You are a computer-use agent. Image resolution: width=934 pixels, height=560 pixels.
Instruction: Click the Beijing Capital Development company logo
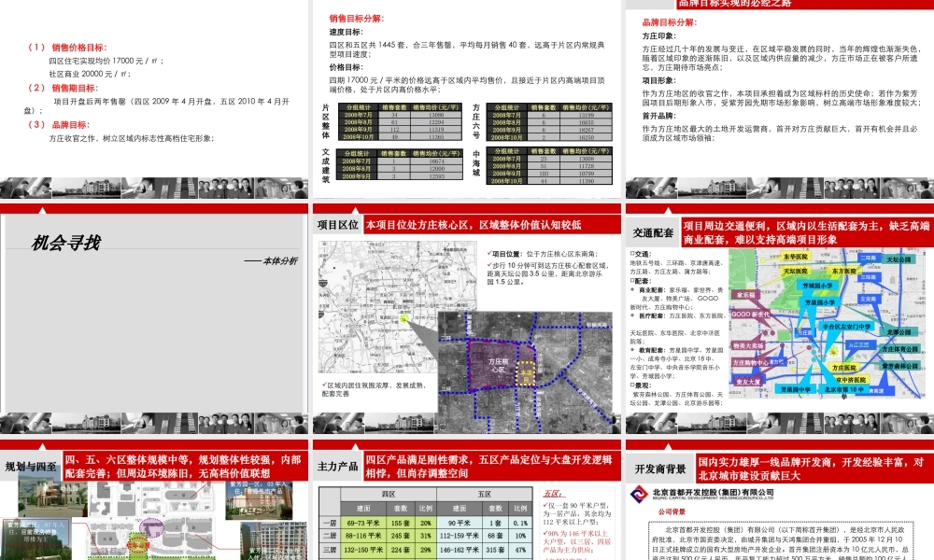[x=639, y=494]
